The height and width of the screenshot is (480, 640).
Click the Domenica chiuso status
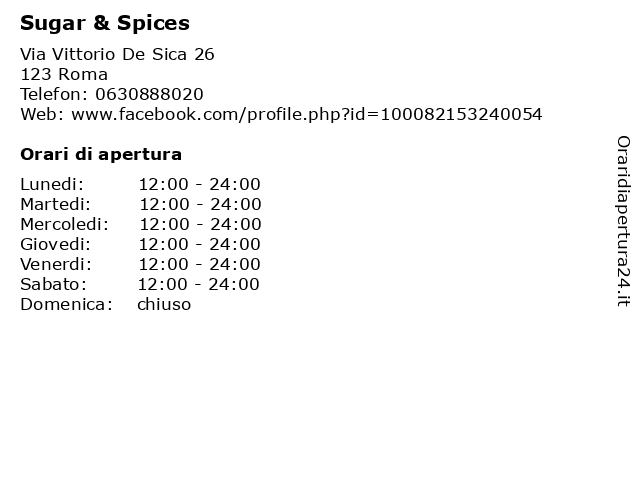click(164, 304)
